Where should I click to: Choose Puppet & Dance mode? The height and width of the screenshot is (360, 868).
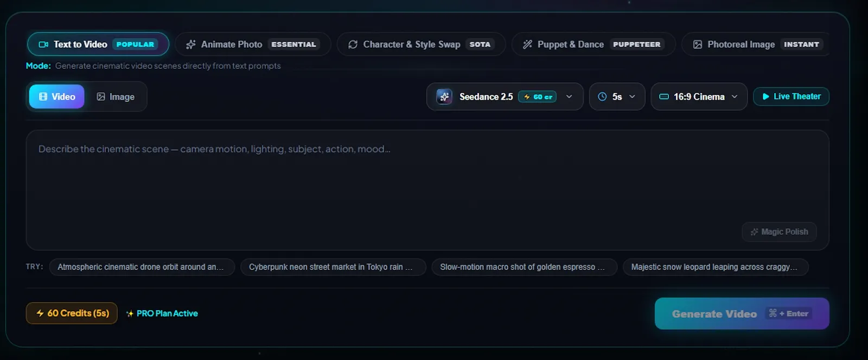tap(593, 44)
